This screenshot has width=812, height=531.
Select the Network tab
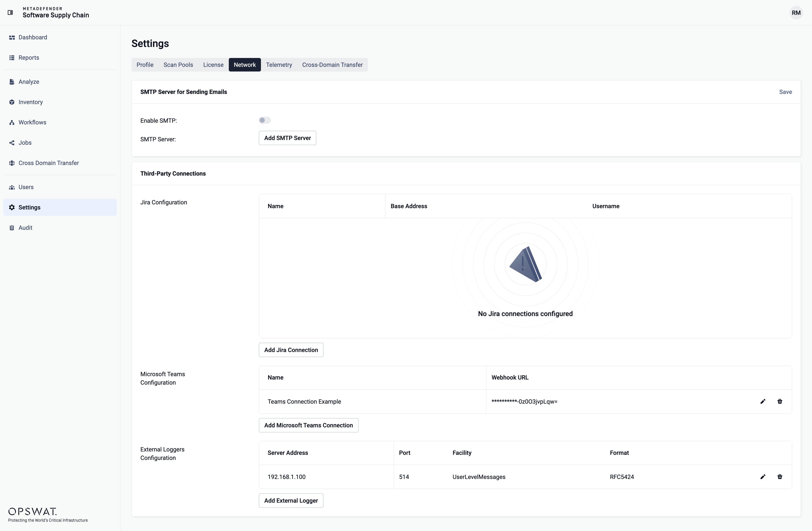point(245,65)
